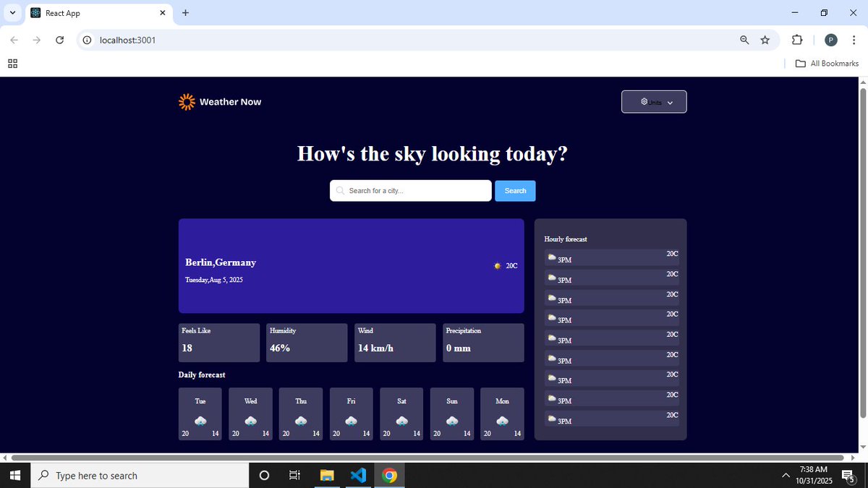Click the browser forward arrow
The height and width of the screenshot is (488, 868).
click(x=37, y=40)
